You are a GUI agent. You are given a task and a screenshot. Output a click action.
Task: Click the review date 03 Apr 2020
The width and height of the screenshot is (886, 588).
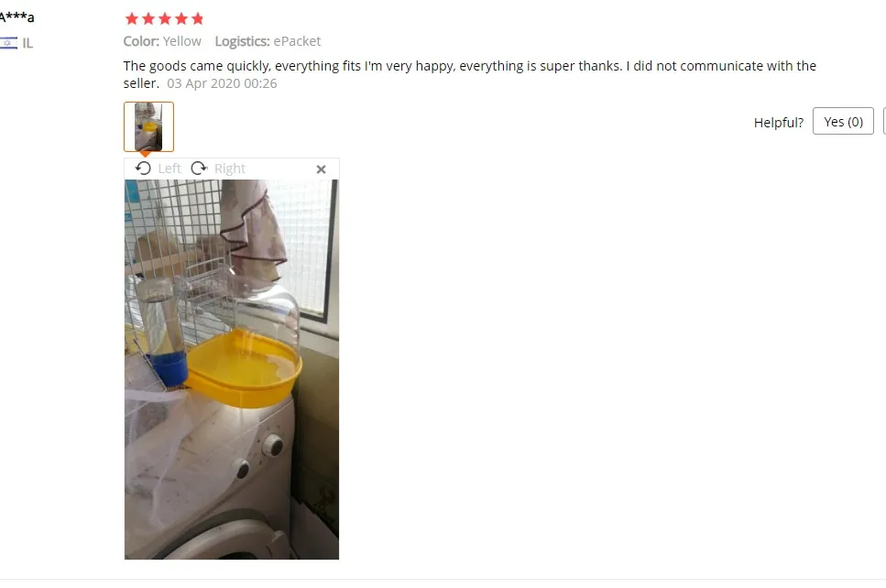222,83
